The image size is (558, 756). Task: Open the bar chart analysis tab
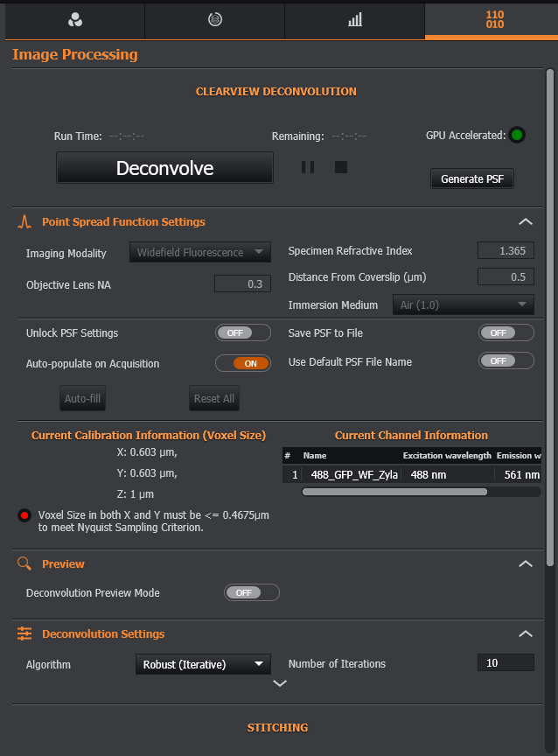coord(354,20)
